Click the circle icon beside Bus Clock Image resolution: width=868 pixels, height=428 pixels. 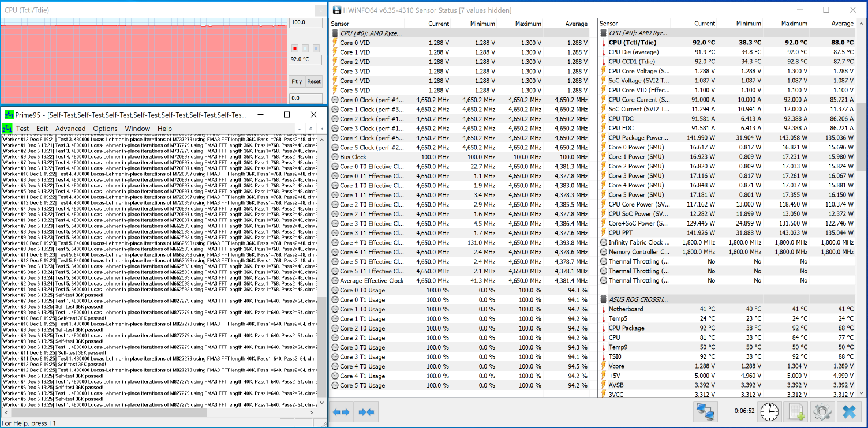pos(335,157)
